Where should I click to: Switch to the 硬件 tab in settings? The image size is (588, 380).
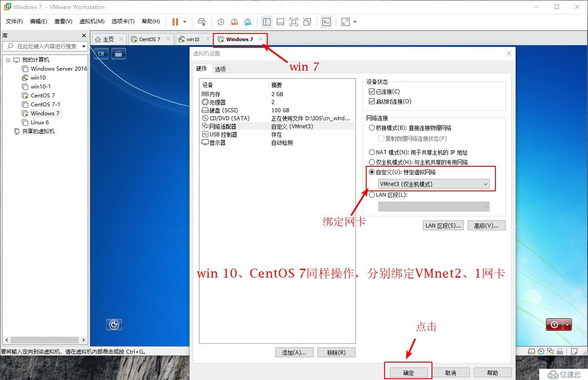point(202,68)
